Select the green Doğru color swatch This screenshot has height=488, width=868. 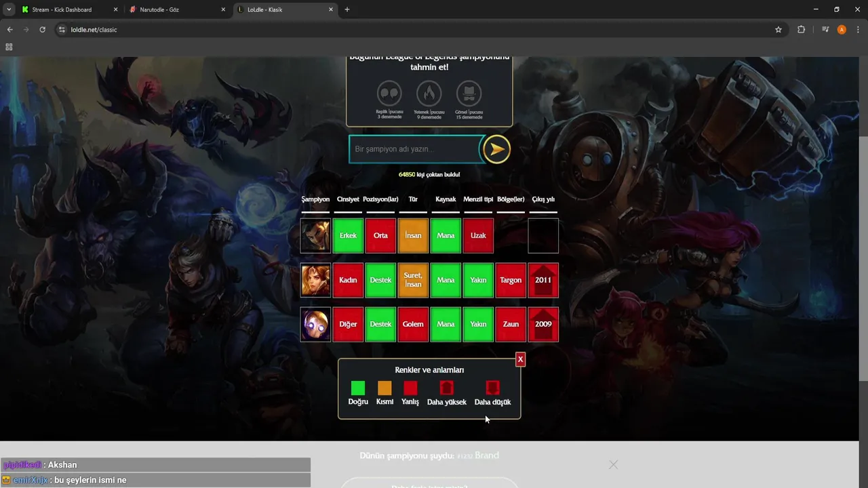tap(358, 388)
